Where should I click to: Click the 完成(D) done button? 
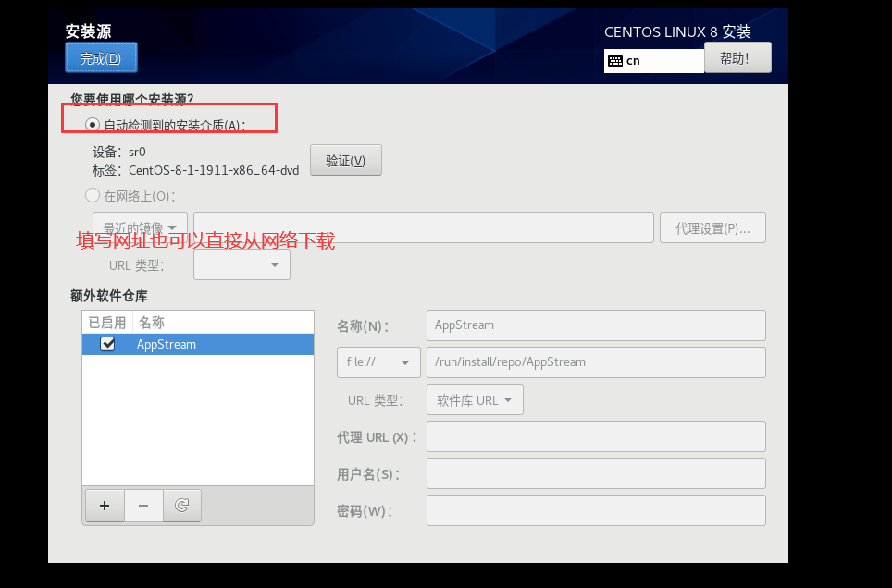[x=101, y=58]
